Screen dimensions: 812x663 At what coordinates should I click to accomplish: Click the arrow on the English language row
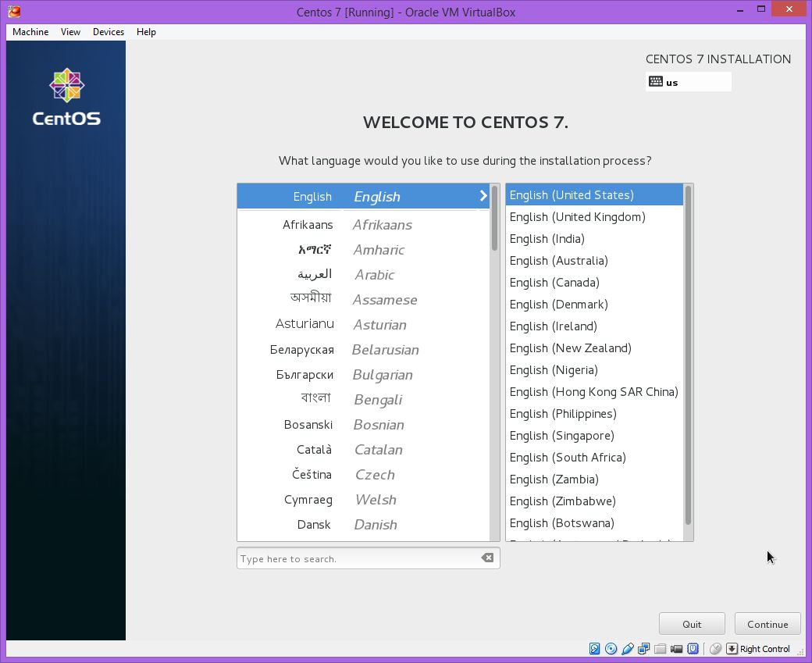pos(483,196)
